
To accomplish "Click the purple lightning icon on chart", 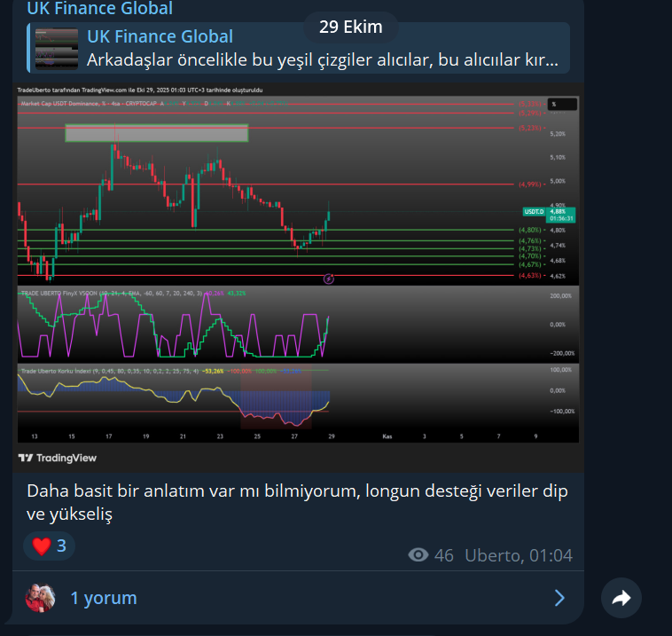I will coord(329,279).
